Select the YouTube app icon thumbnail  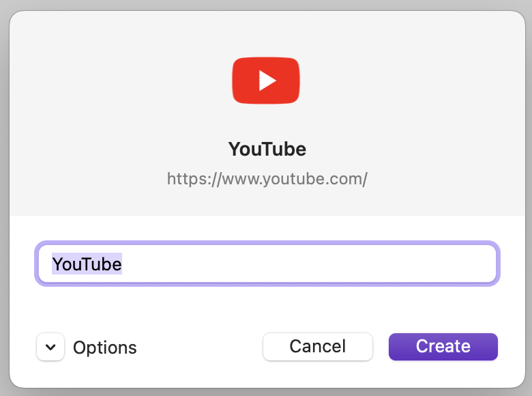(266, 81)
